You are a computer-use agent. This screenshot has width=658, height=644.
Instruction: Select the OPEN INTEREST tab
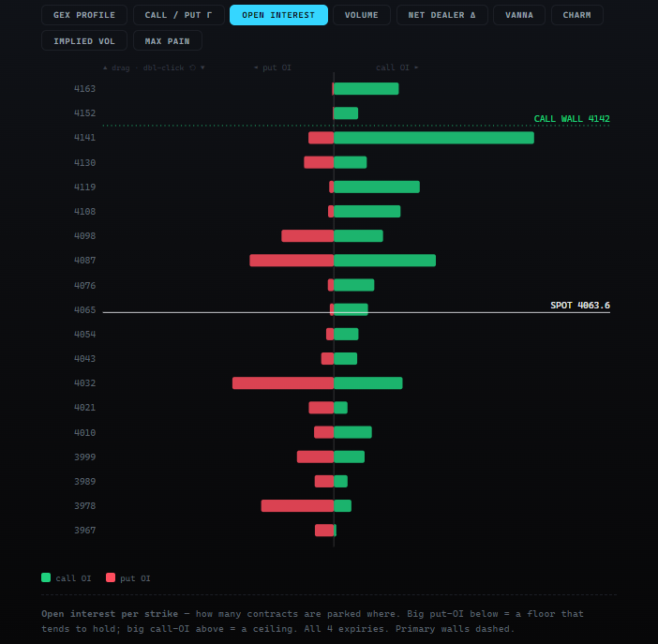pos(278,15)
